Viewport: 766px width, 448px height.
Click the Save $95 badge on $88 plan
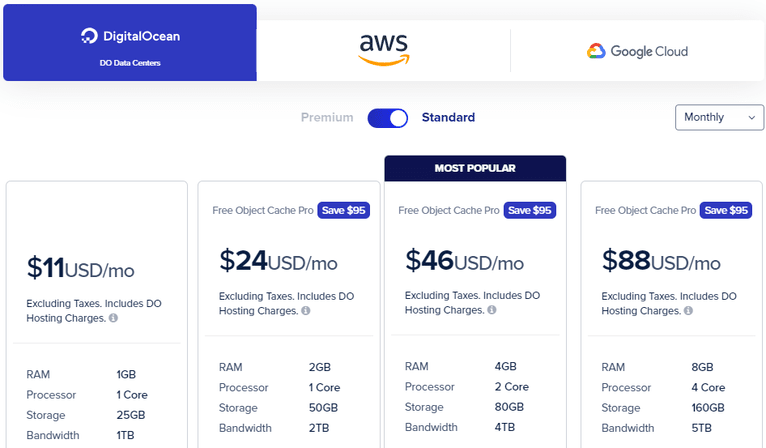point(727,211)
